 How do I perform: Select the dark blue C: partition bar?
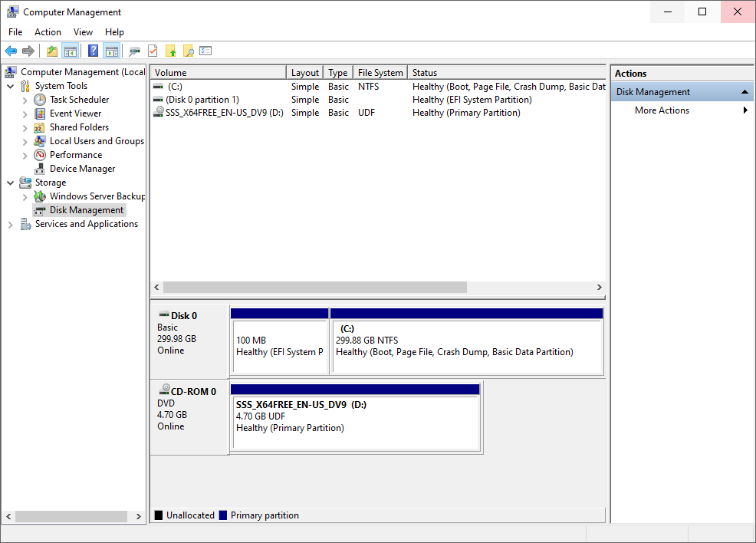pos(466,314)
